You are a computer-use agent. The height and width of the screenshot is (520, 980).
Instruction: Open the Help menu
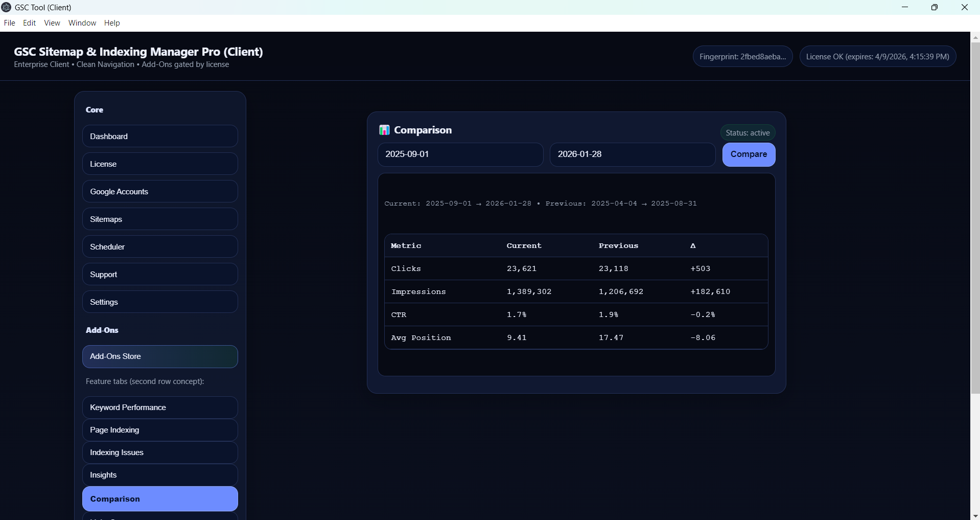112,23
